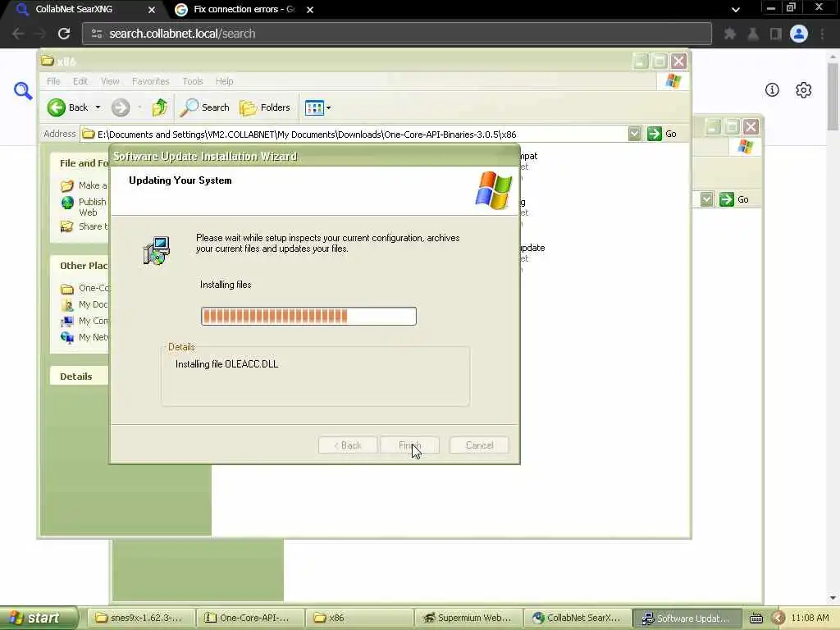The image size is (840, 630).
Task: Expand hidden tray icons arrow
Action: (778, 619)
